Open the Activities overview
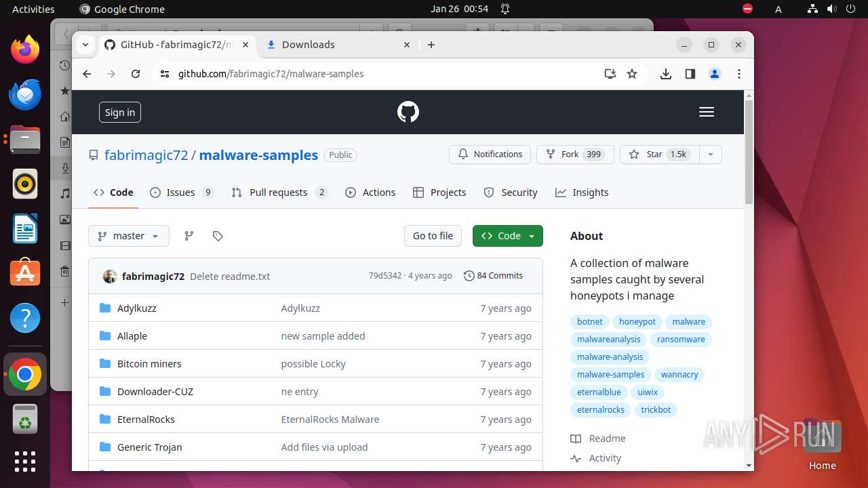The image size is (868, 488). point(33,9)
